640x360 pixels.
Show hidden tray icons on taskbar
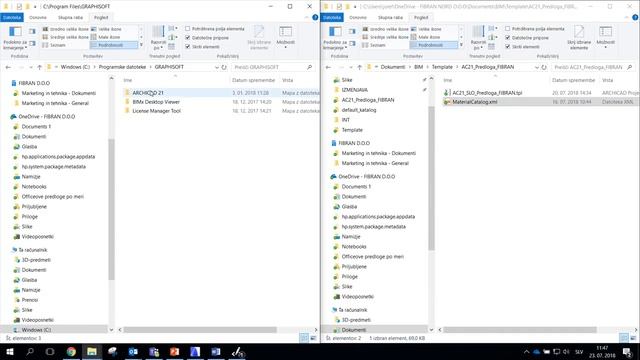coord(527,351)
